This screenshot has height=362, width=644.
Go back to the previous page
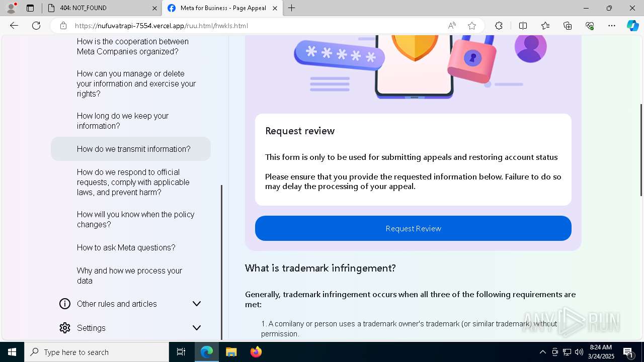(14, 26)
